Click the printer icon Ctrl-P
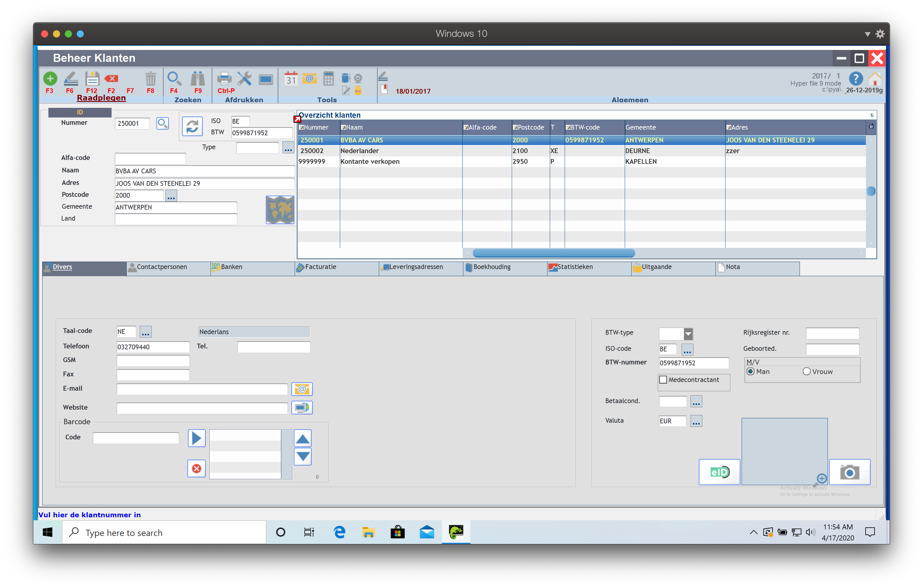 [224, 78]
